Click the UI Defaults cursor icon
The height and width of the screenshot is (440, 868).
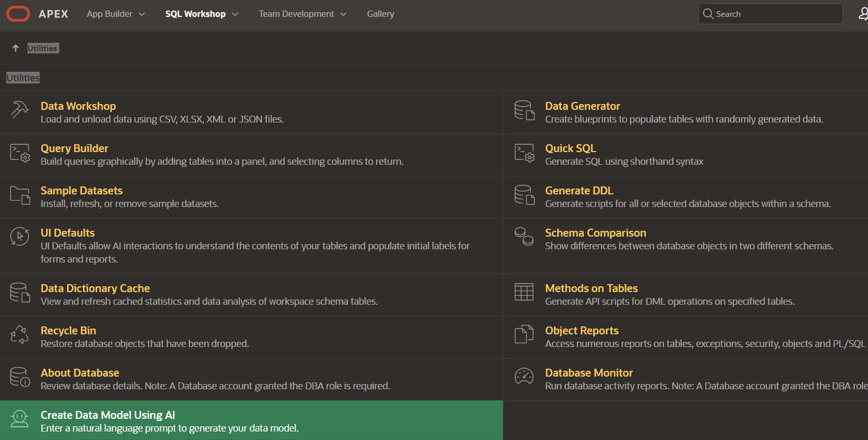[20, 236]
